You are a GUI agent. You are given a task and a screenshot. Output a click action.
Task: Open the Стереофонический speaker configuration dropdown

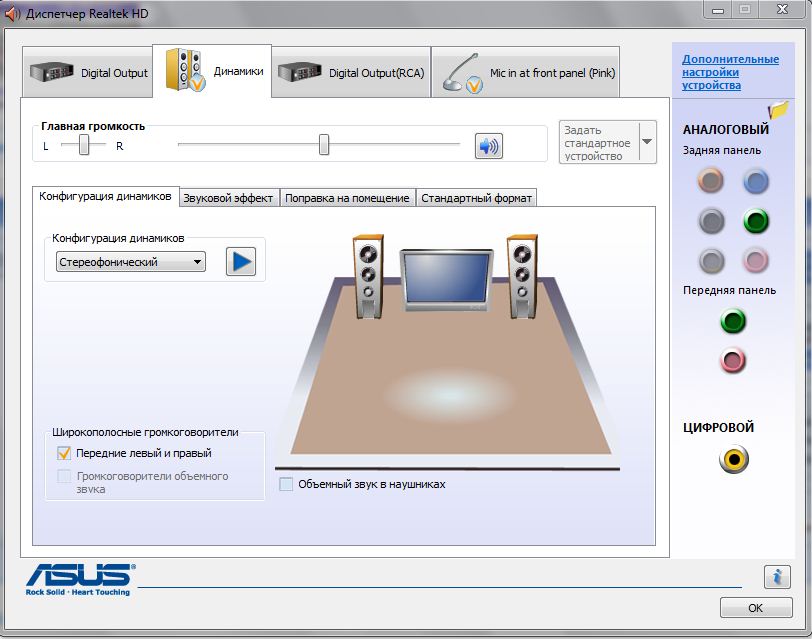click(130, 262)
